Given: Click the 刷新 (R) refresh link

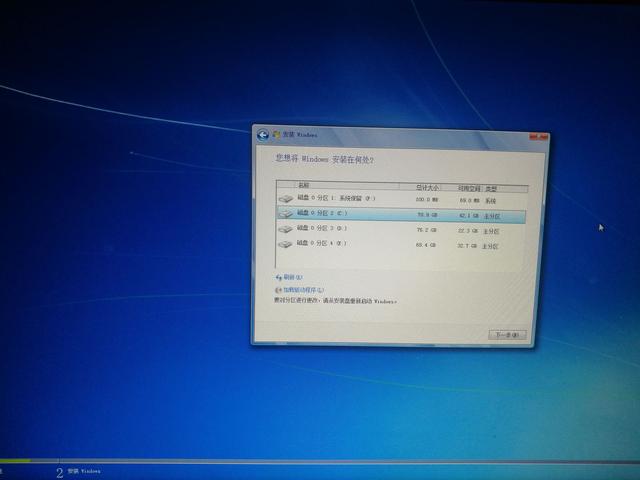Looking at the screenshot, I should click(293, 278).
